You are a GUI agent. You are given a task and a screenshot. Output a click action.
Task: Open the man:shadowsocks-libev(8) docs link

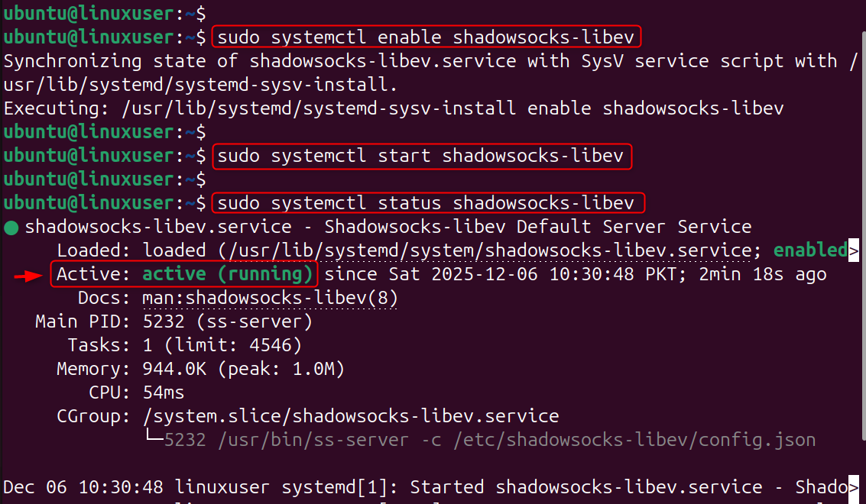270,298
